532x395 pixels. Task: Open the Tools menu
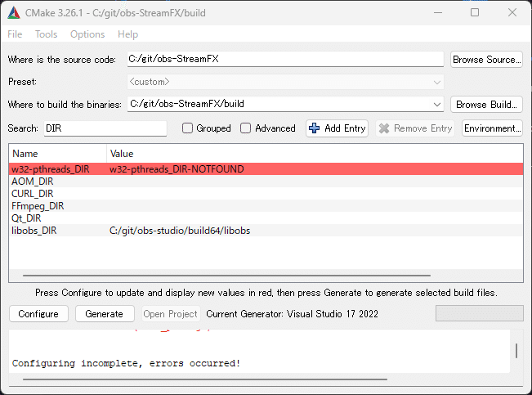tap(46, 34)
